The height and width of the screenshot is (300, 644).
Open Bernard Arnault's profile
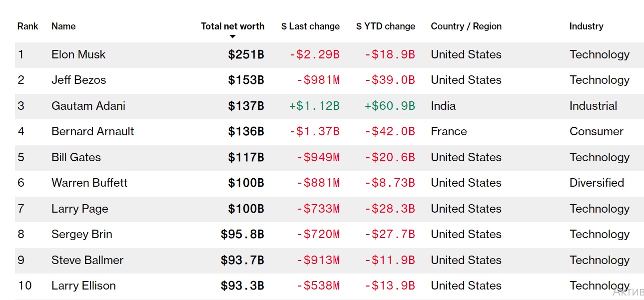coord(92,131)
